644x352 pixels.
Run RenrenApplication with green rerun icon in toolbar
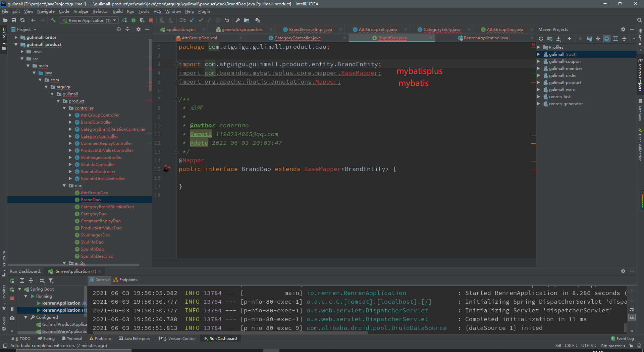pos(125,20)
